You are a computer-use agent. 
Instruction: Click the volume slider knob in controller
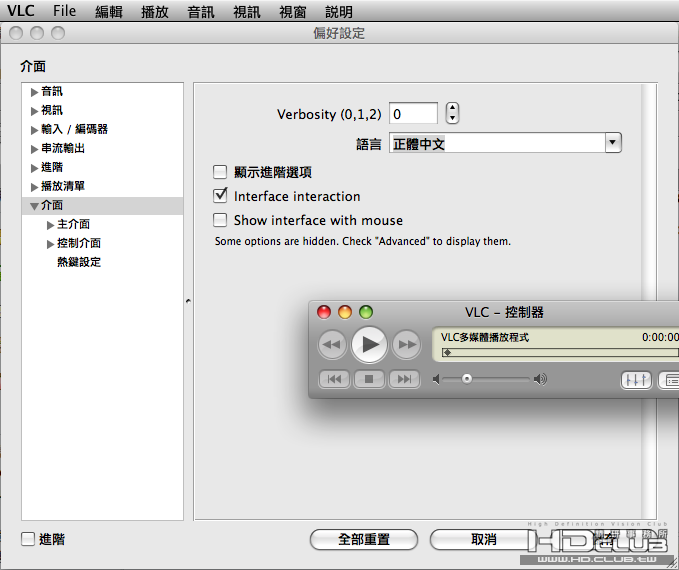(467, 379)
